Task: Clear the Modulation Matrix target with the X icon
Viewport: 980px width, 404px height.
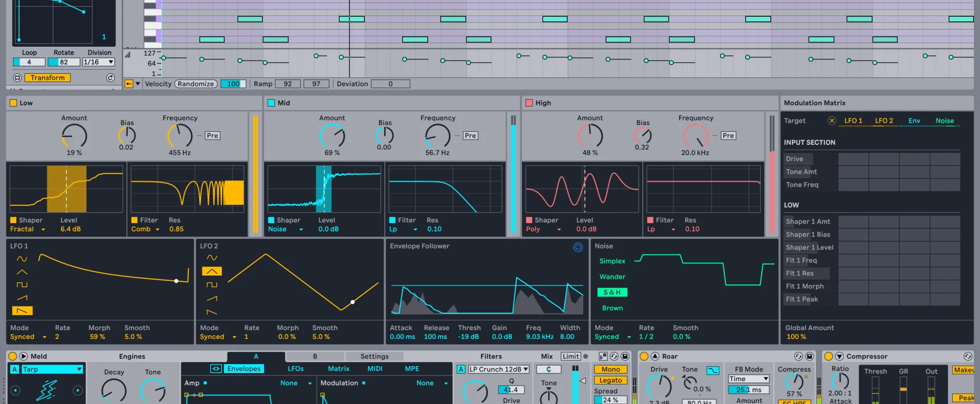Action: [832, 121]
